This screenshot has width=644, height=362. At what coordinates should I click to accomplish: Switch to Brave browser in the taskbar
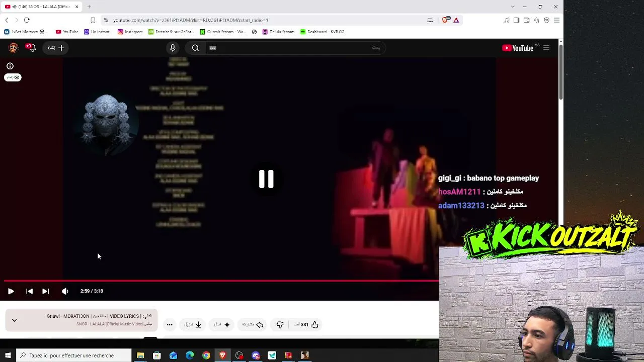click(x=222, y=355)
